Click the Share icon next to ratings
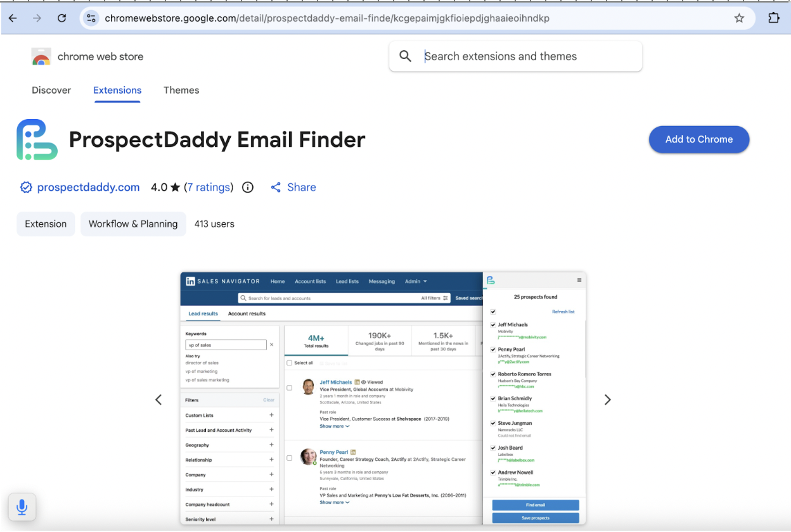Viewport: 791px width, 532px height. [x=276, y=187]
